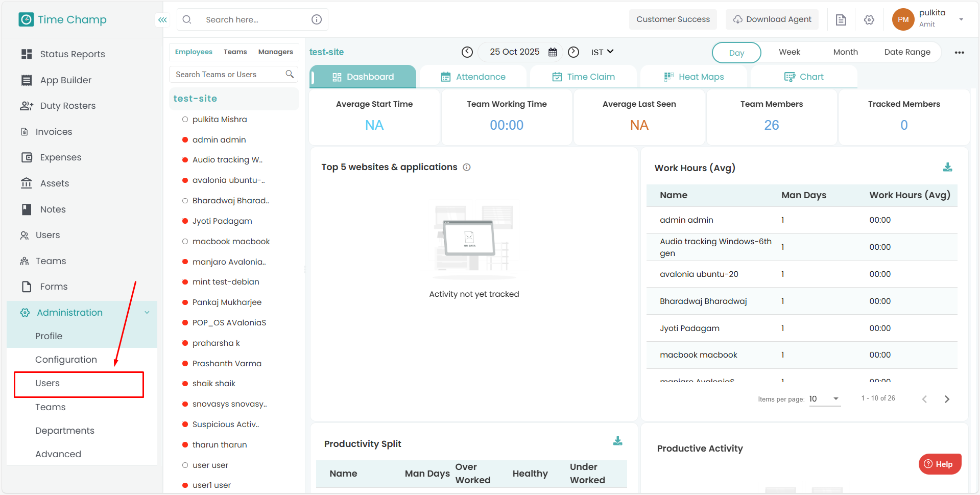Click the Customer Success button
The width and height of the screenshot is (980, 495).
click(x=673, y=19)
